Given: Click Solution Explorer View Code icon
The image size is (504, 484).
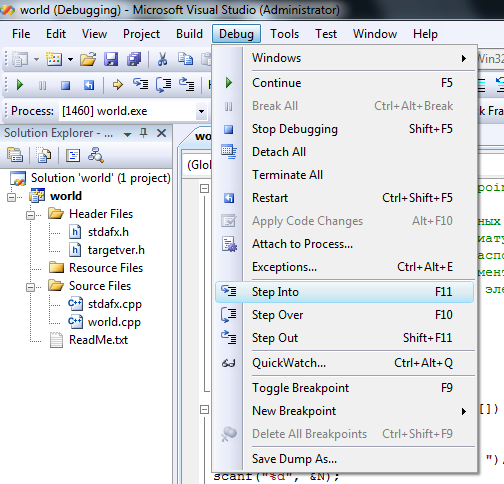Looking at the screenshot, I should pos(73,155).
